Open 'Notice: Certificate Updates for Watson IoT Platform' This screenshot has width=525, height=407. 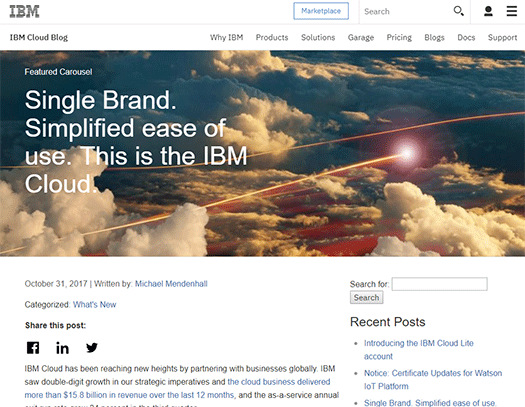click(x=433, y=380)
